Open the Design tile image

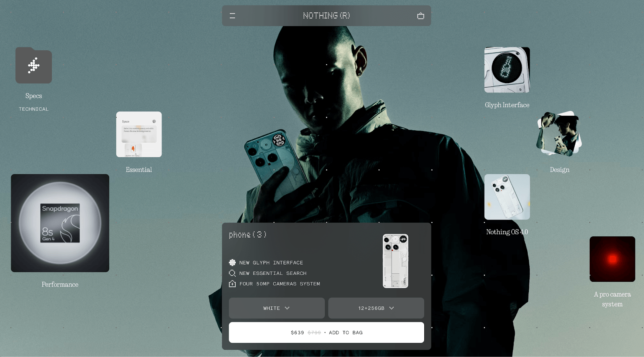(x=559, y=133)
